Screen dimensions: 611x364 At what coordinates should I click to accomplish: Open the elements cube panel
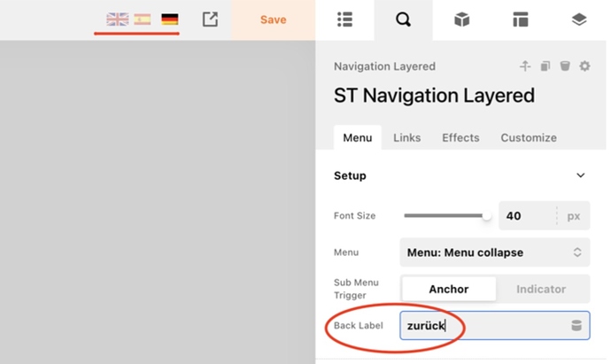[461, 19]
